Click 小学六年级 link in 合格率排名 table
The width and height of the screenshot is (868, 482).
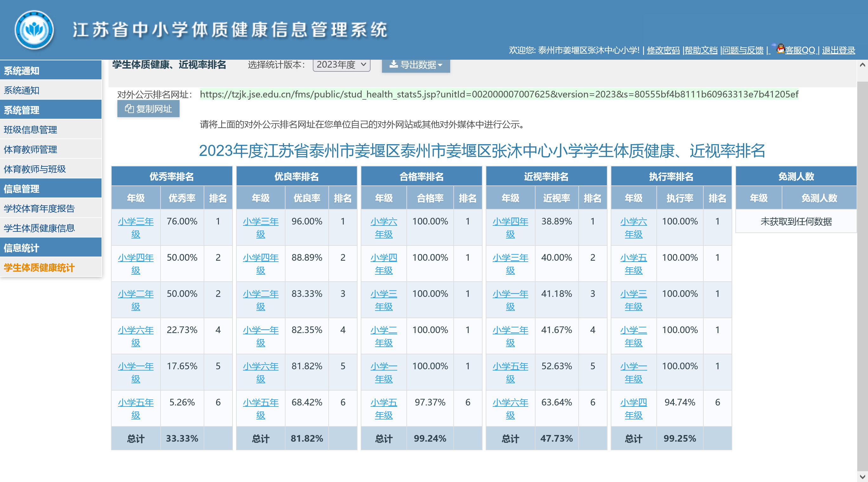point(384,228)
